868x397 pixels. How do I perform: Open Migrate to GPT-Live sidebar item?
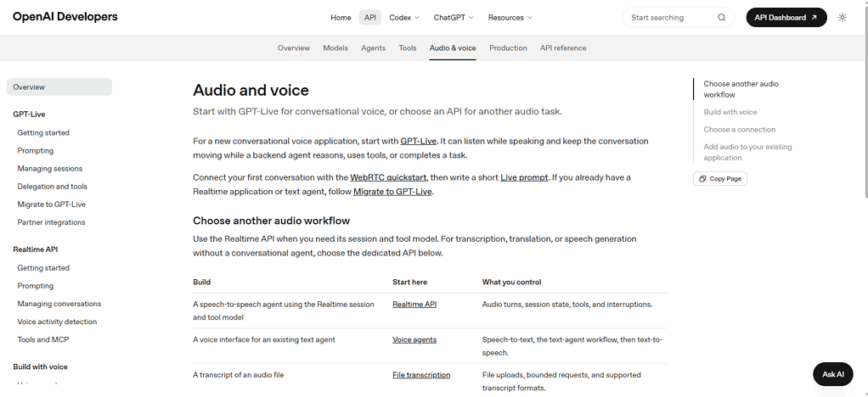pos(52,204)
